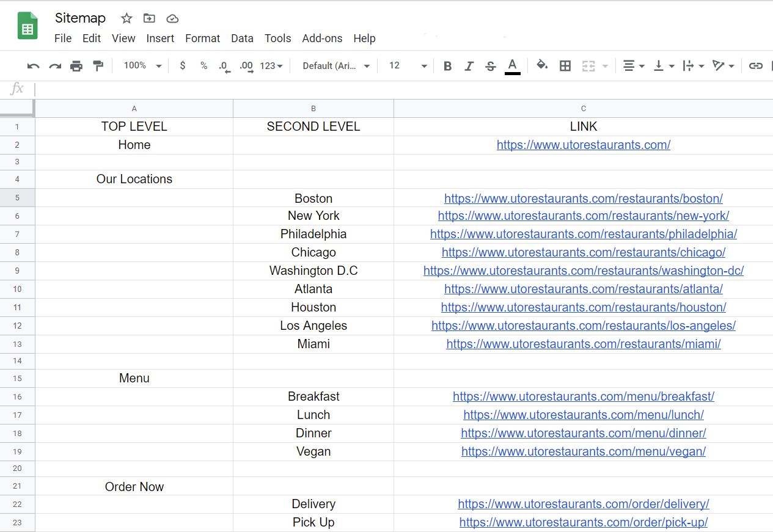Viewport: 773px width, 532px height.
Task: Toggle Italic formatting
Action: tap(469, 66)
